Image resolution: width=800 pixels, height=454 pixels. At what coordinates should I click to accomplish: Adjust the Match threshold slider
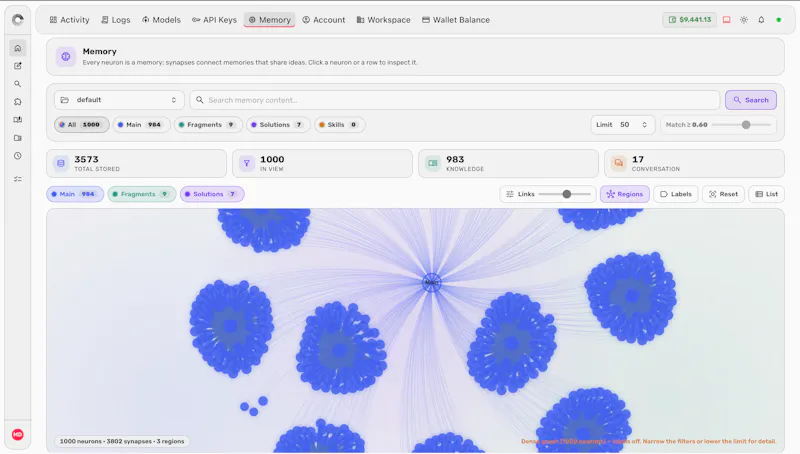click(x=741, y=124)
